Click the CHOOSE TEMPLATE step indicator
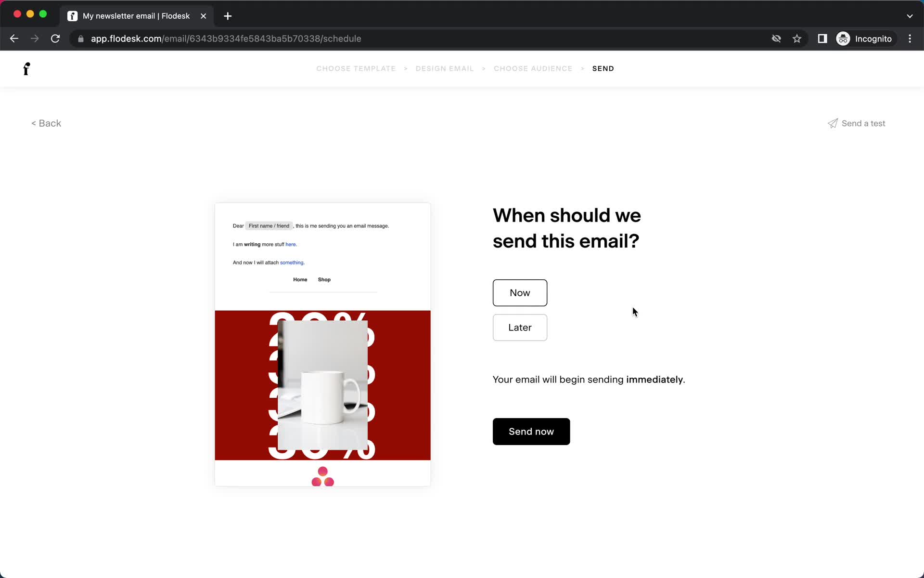 tap(356, 68)
